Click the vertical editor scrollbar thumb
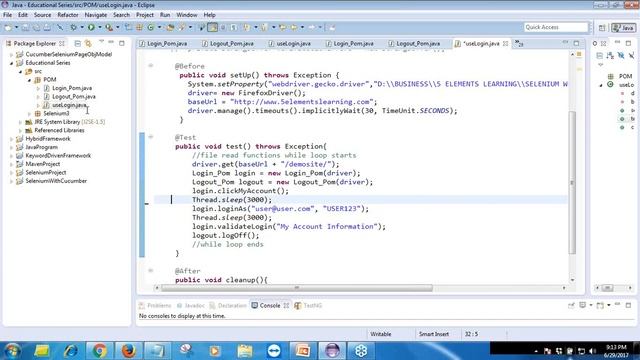This screenshot has height=360, width=640. 572,182
